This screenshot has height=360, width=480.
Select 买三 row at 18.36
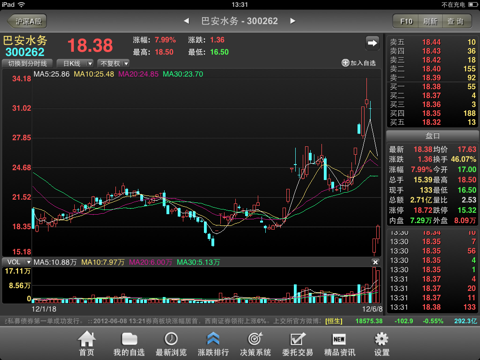[x=433, y=104]
